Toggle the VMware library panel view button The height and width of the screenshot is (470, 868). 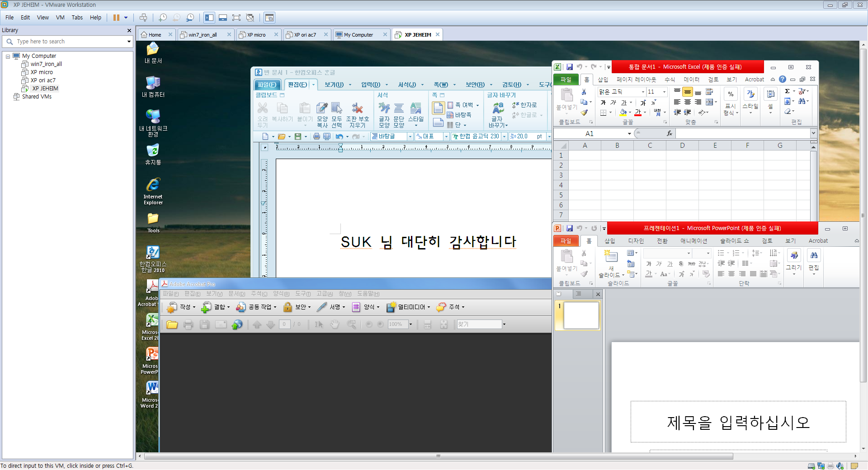(209, 18)
